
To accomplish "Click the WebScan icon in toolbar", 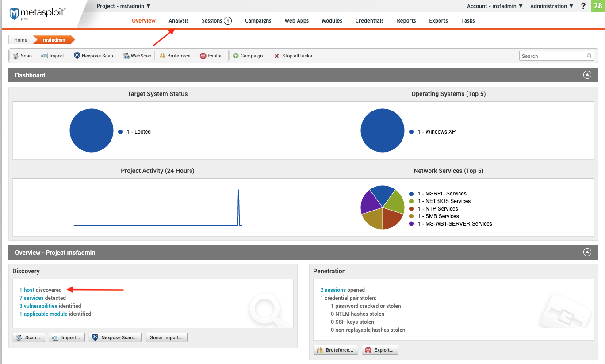I will click(126, 56).
